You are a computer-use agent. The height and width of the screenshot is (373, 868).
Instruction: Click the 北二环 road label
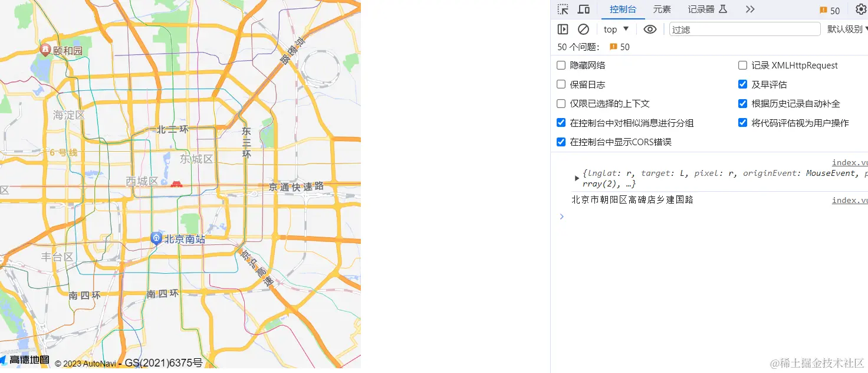(x=173, y=129)
